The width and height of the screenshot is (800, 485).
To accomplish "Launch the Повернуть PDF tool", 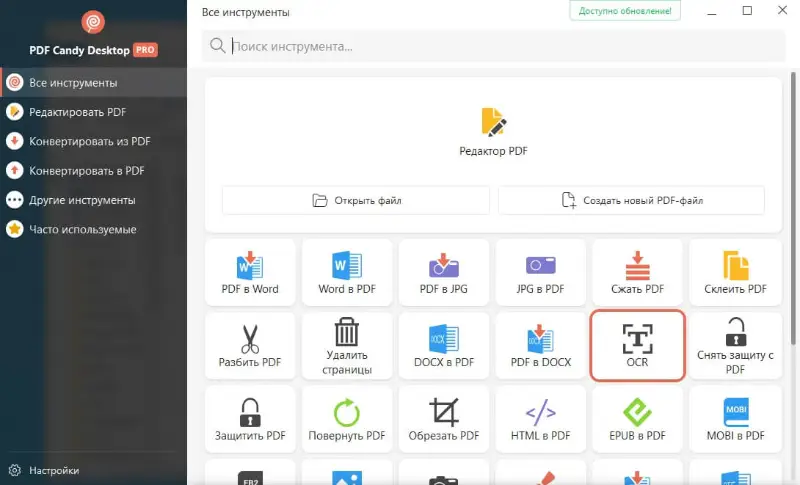I will coord(347,419).
